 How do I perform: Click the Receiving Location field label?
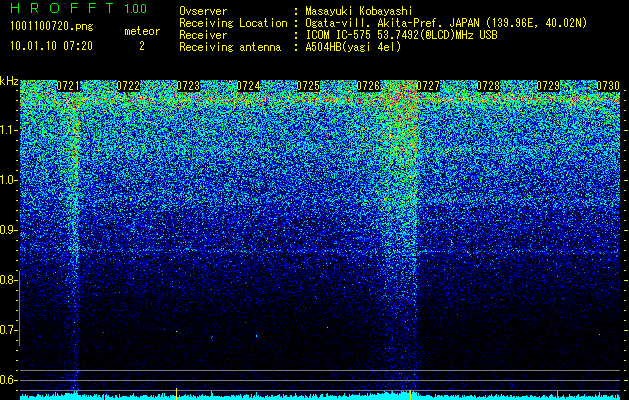[233, 23]
